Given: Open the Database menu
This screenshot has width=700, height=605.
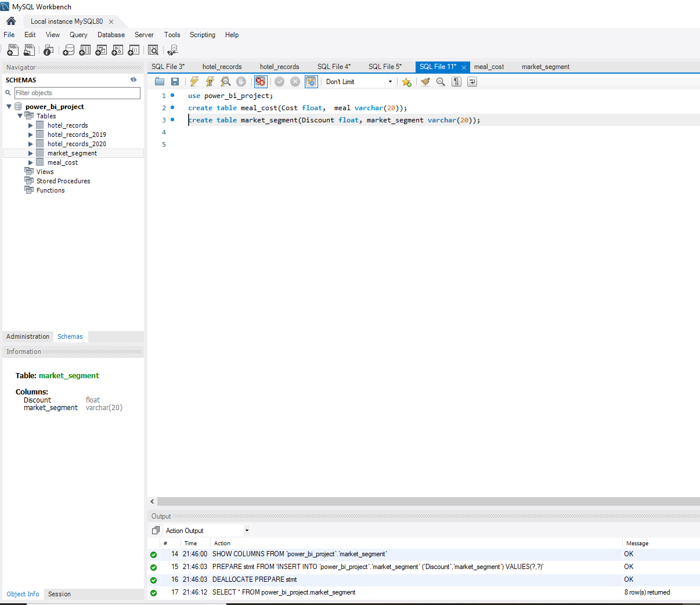Looking at the screenshot, I should (111, 35).
